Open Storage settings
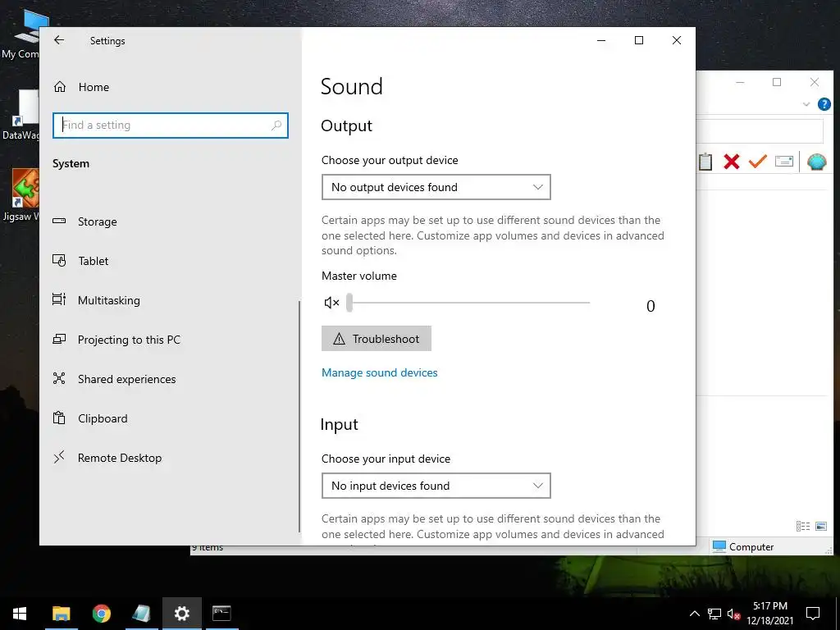 tap(84, 221)
